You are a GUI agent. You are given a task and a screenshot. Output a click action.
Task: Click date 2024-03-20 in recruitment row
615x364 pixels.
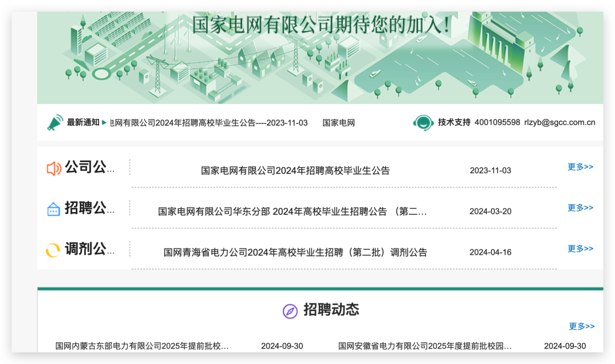(490, 211)
